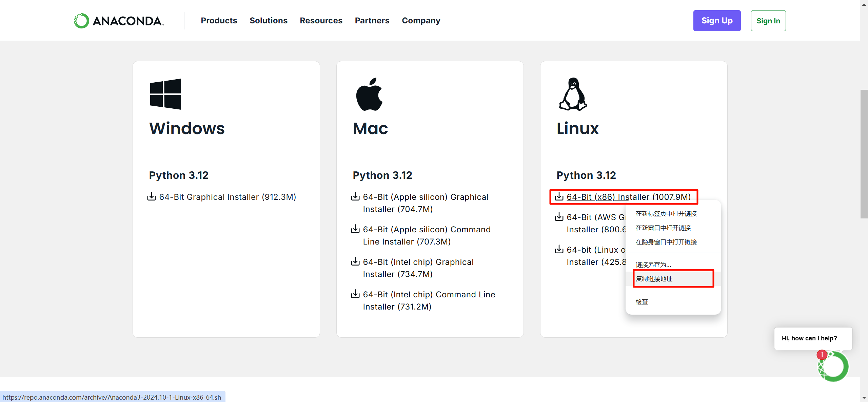Click the vertical page scrollbar thumb
The image size is (868, 402).
coord(864,154)
